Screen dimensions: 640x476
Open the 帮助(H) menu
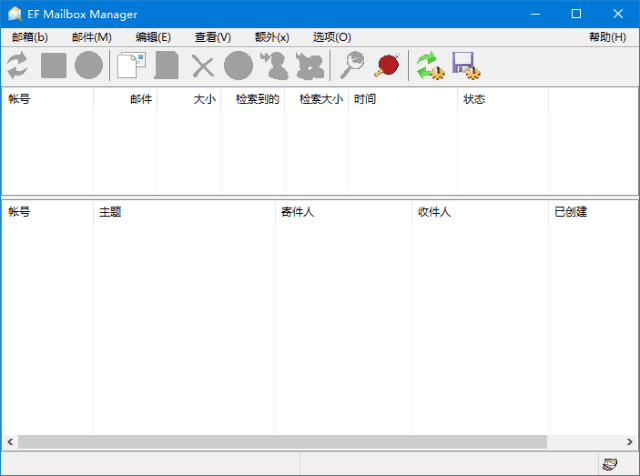pyautogui.click(x=608, y=37)
